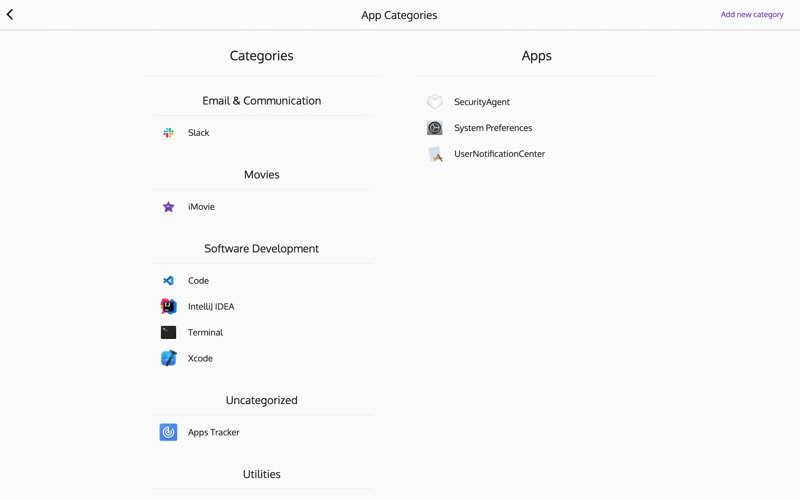The image size is (800, 500).
Task: Click the UserNotificationCenter icon
Action: point(435,154)
